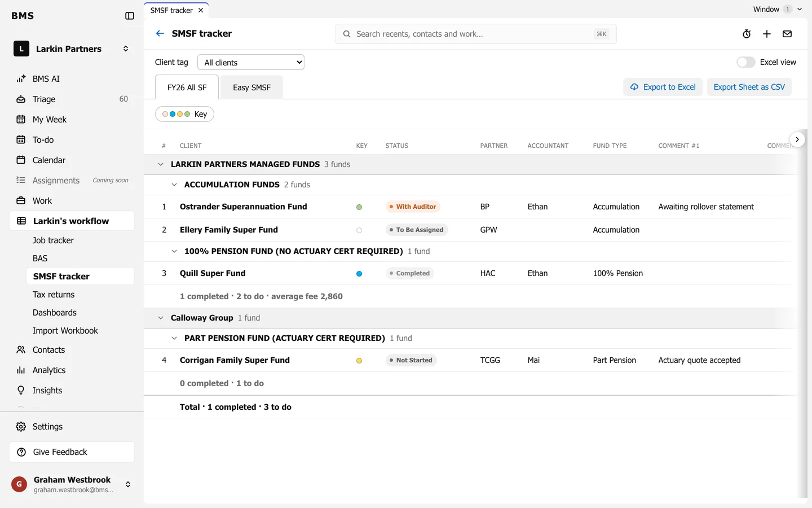Collapse the 100% Pension Fund subgroup
The height and width of the screenshot is (508, 812).
click(174, 251)
